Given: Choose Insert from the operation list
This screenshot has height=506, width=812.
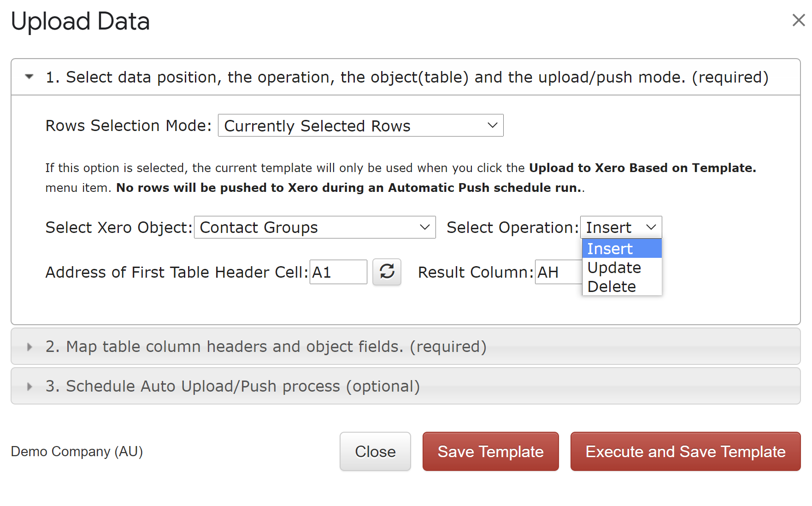Looking at the screenshot, I should pyautogui.click(x=621, y=249).
